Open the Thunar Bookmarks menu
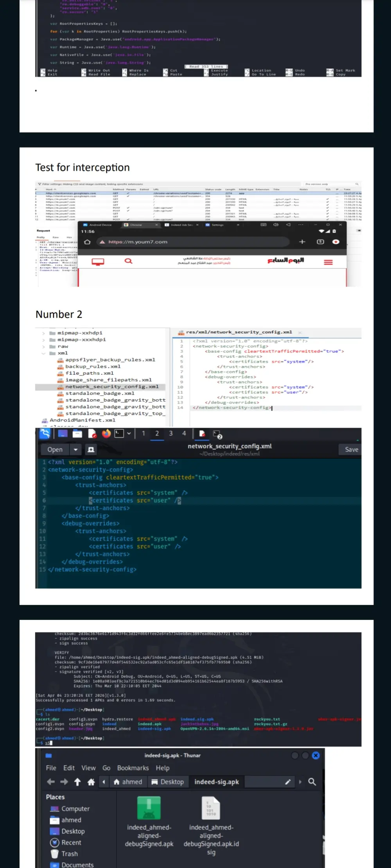 pyautogui.click(x=133, y=768)
